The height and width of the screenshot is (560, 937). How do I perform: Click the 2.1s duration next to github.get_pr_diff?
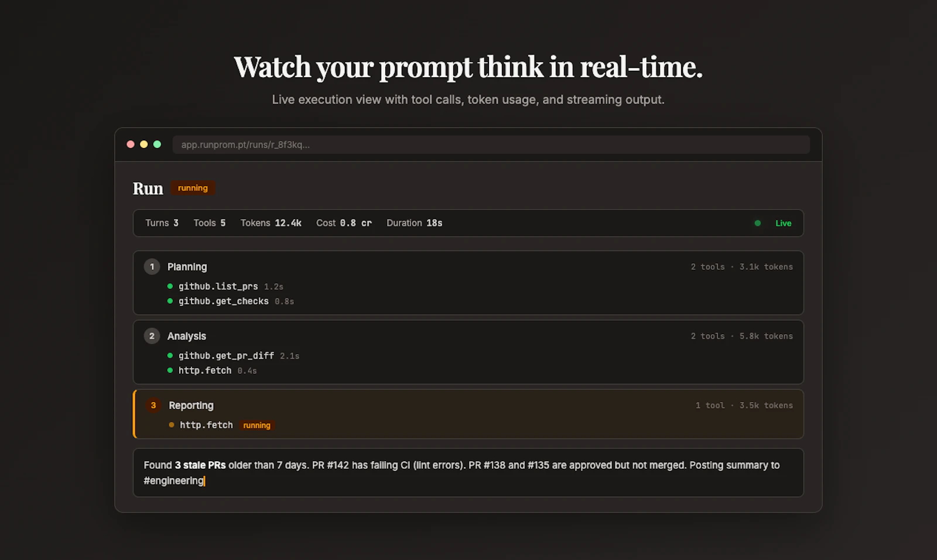[289, 356]
